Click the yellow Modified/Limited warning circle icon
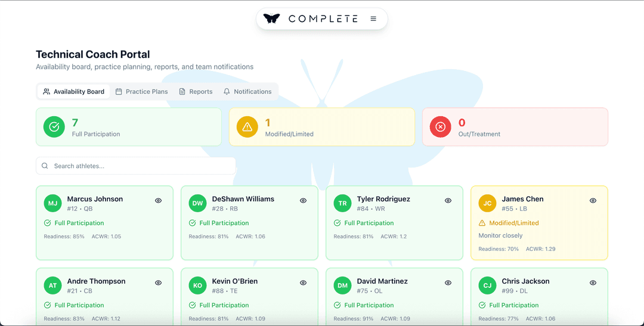The image size is (644, 326). pos(247,127)
